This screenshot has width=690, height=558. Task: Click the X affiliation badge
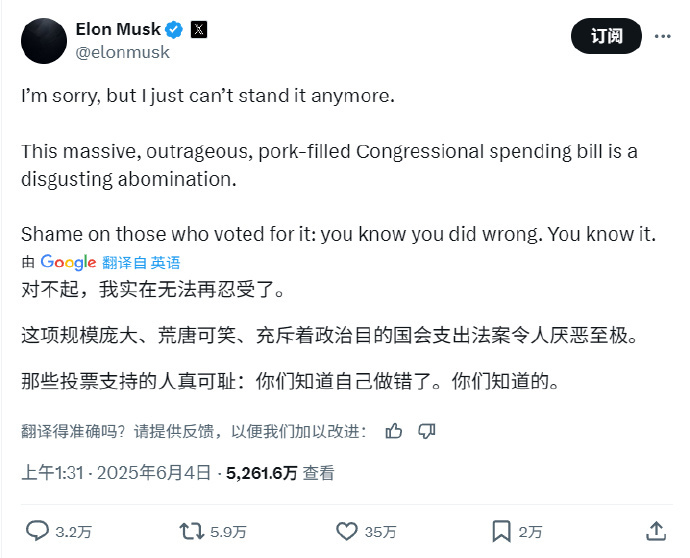coord(199,29)
